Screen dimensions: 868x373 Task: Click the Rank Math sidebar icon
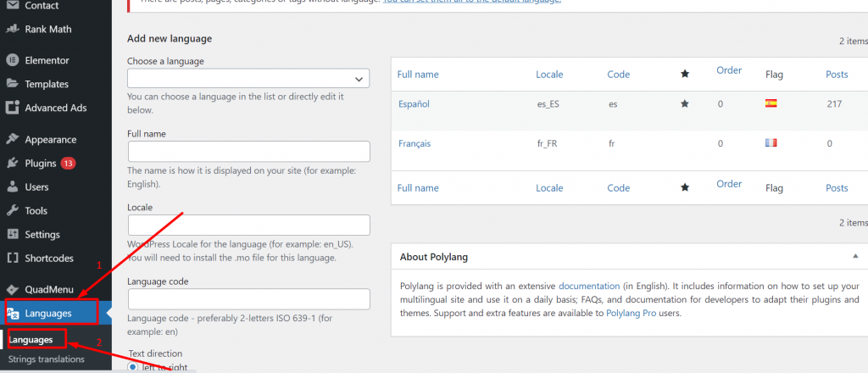pyautogui.click(x=12, y=30)
